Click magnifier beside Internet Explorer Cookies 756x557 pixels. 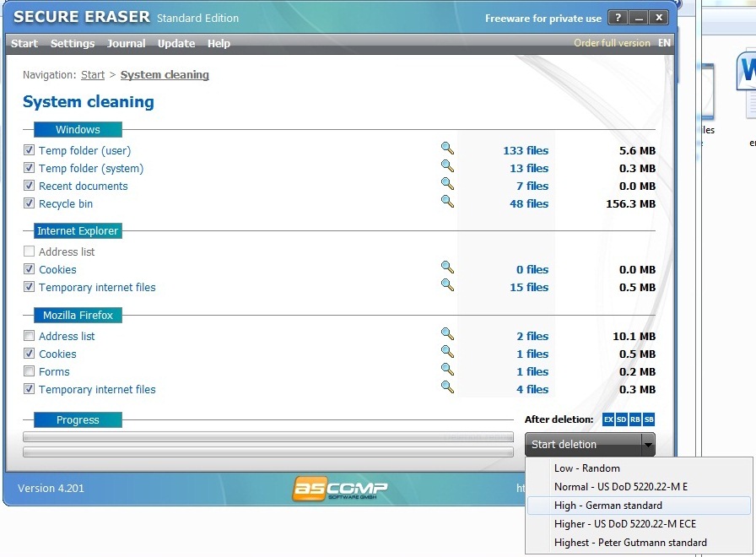coord(447,268)
